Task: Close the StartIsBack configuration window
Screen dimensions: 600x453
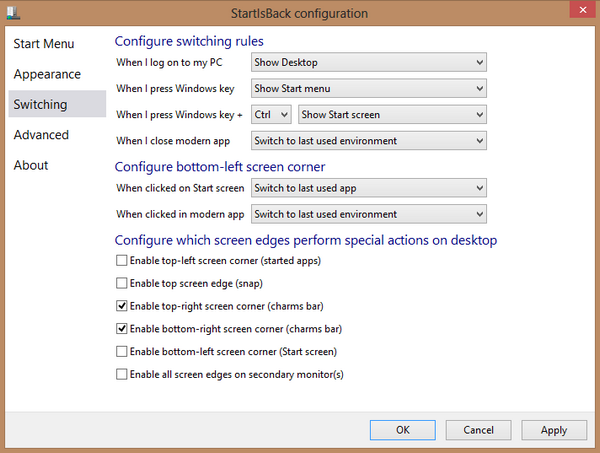Action: [582, 10]
